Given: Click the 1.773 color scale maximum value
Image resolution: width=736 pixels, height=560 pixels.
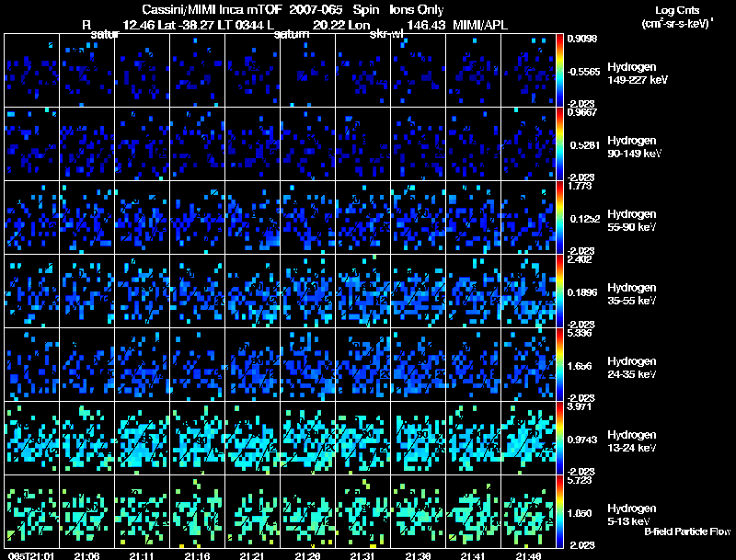Looking at the screenshot, I should [580, 186].
